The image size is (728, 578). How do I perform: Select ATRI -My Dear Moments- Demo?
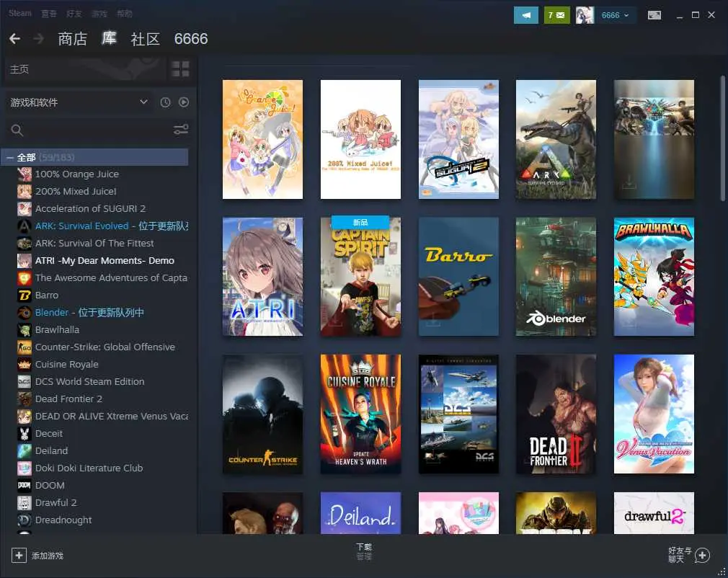(105, 260)
